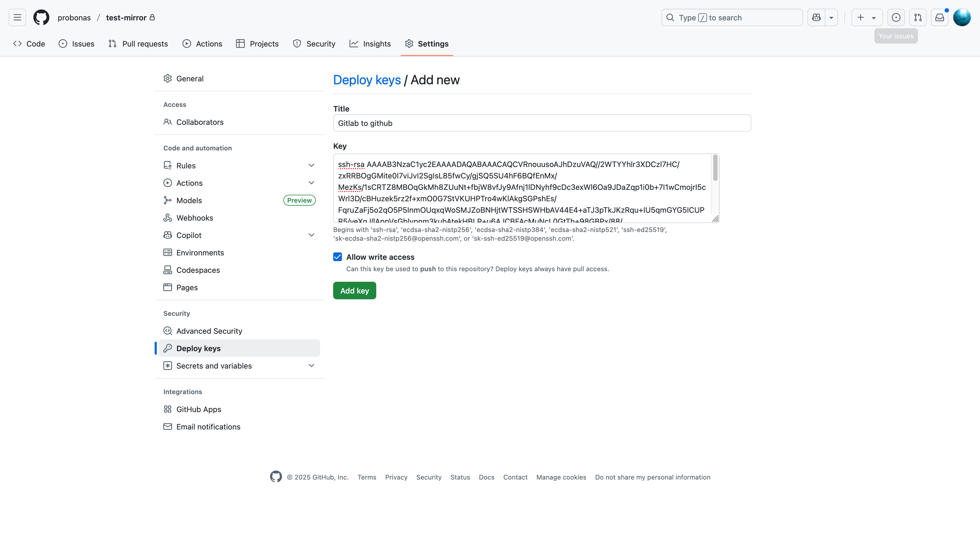Expand the Actions sidebar section
Viewport: 980px width, 544px height.
[311, 183]
